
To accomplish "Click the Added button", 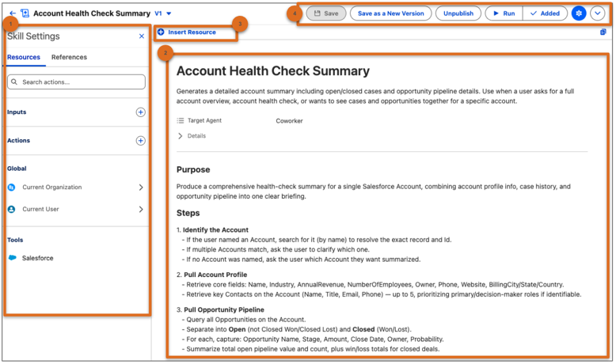I will click(546, 13).
